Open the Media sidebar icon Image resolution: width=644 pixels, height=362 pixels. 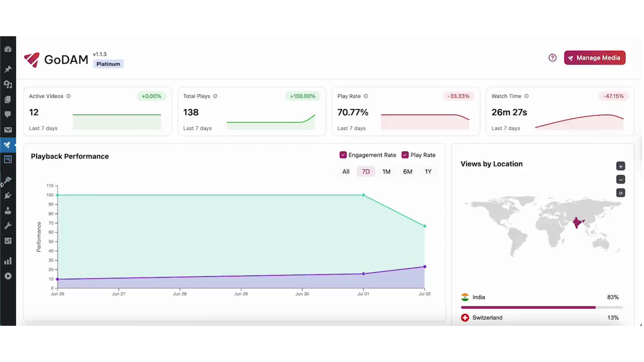8,84
